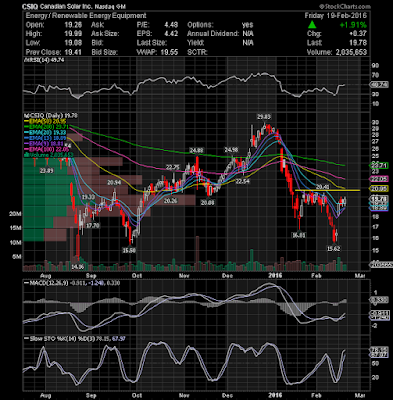This screenshot has width=393, height=400.
Task: Select the Canadian Solar Inc. company name
Action: click(x=66, y=7)
